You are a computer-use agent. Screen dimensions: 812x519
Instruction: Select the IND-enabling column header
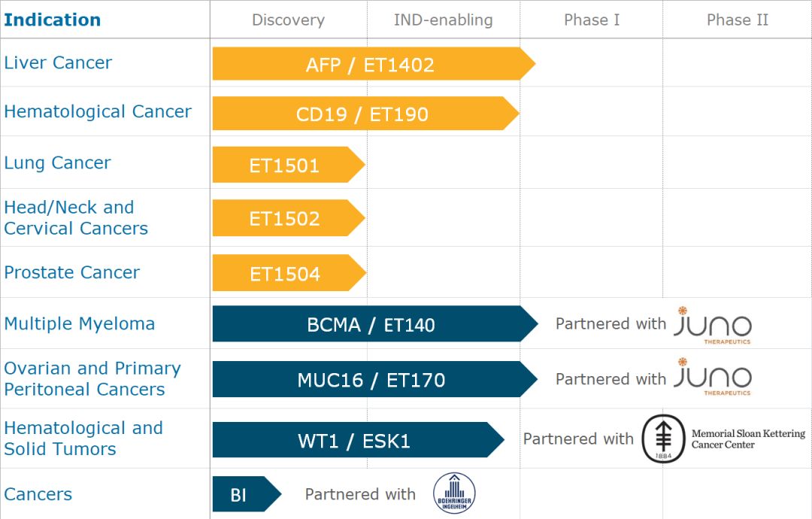(443, 20)
